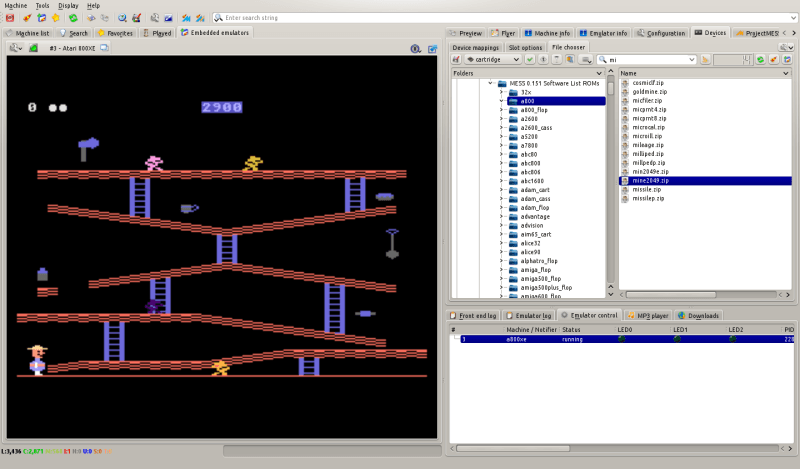The image size is (800, 469).
Task: Collapse the MESS 0.151 Software List ROMs tree node
Action: coord(490,83)
